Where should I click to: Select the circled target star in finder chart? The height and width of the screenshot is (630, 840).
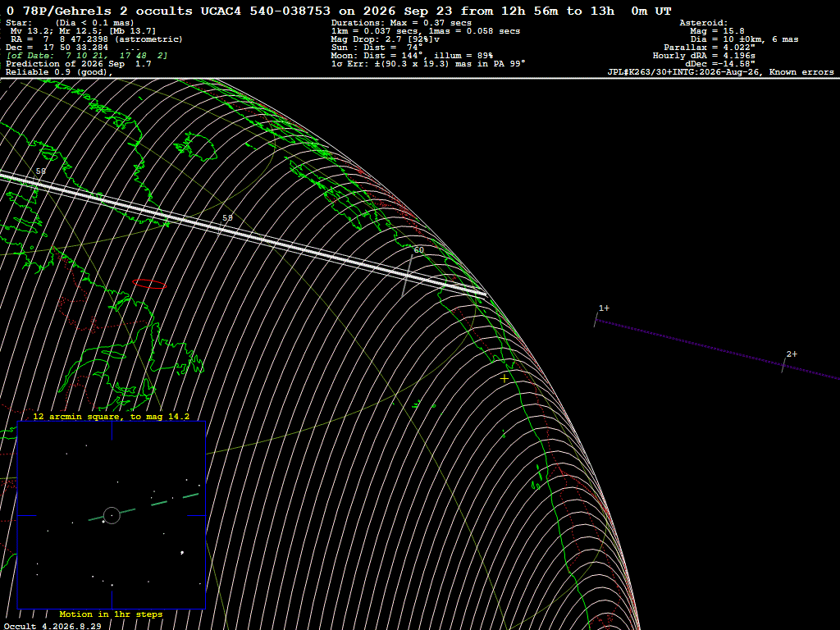click(112, 515)
